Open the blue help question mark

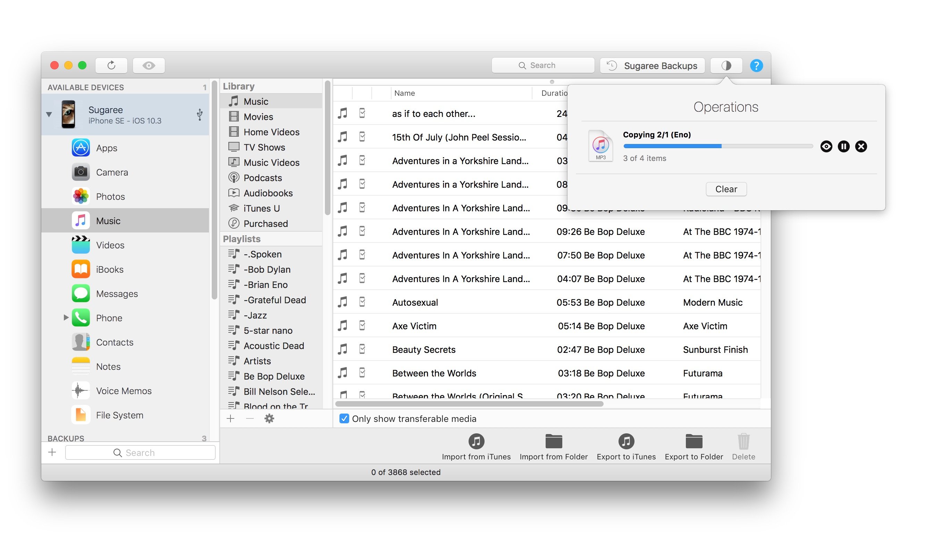tap(756, 65)
